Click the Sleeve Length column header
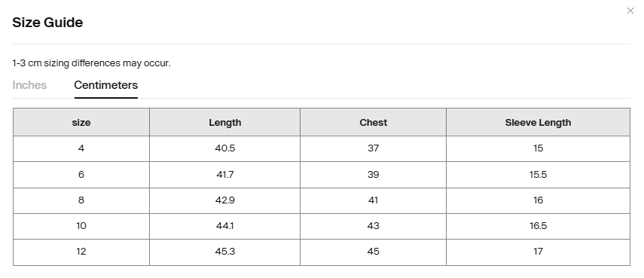The width and height of the screenshot is (644, 278). 538,122
